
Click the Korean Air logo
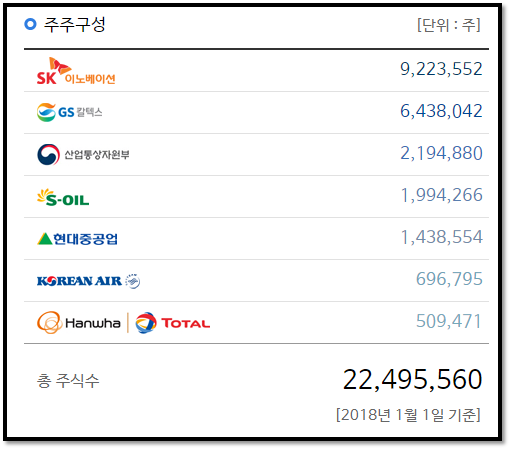click(88, 281)
